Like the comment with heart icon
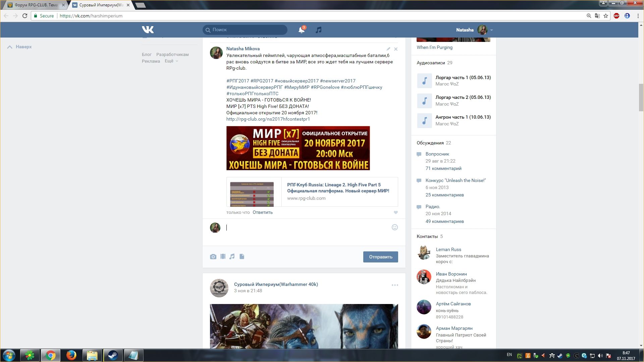Viewport: 644px width, 362px height. coord(396,213)
